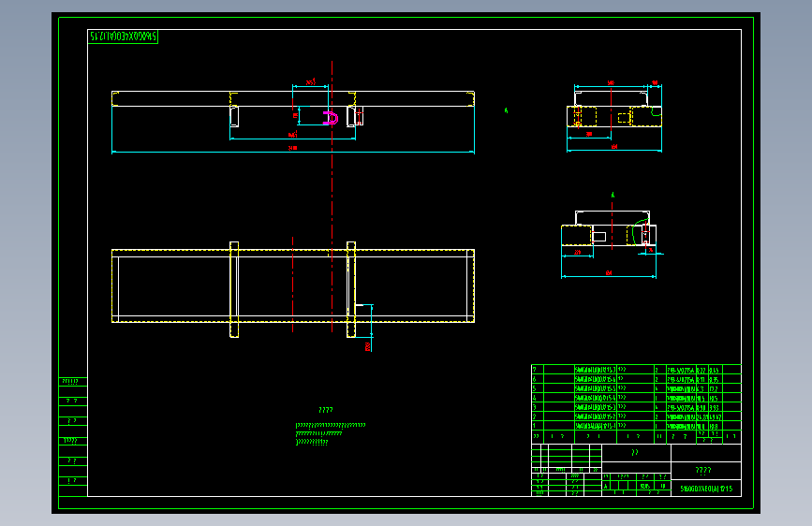Click parts list item number 3 cell
812x526 pixels.
point(538,407)
